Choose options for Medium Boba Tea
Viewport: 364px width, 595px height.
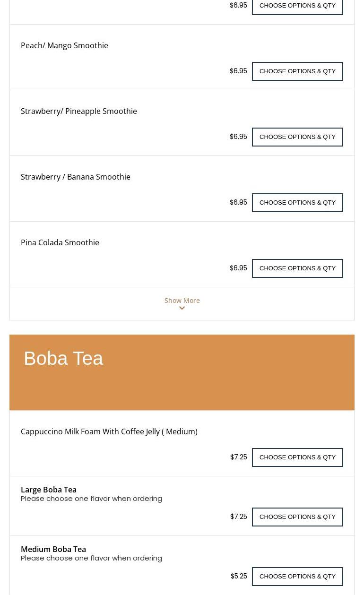coord(297,577)
